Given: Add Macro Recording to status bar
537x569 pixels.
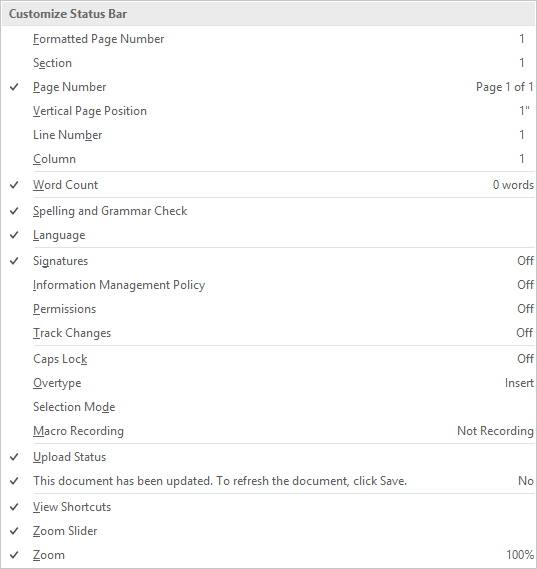Looking at the screenshot, I should [x=268, y=431].
